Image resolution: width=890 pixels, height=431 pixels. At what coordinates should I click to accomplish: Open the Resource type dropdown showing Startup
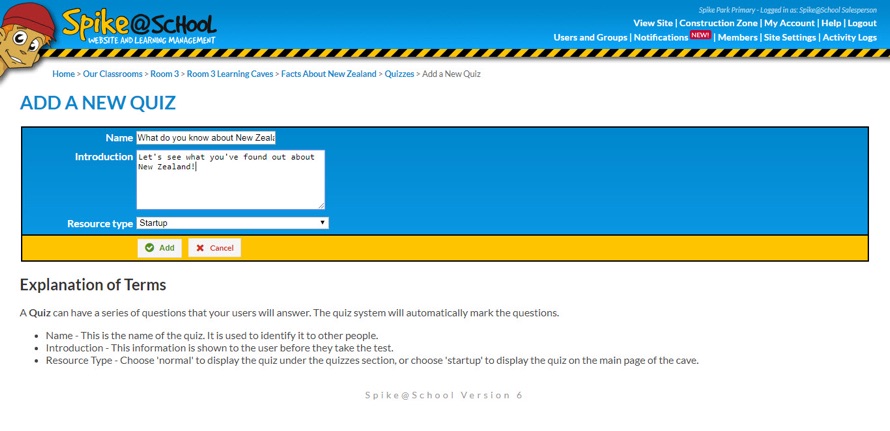[x=232, y=223]
